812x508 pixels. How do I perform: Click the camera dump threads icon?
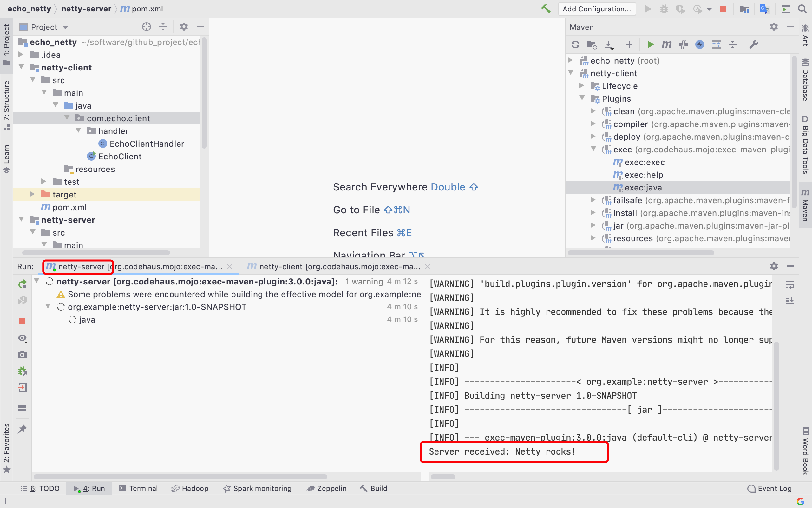(x=23, y=354)
